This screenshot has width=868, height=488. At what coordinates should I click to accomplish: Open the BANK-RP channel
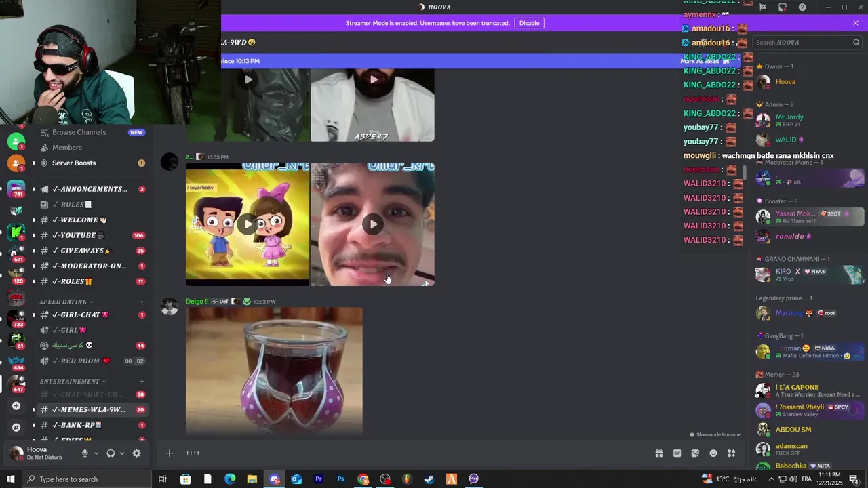pos(92,426)
